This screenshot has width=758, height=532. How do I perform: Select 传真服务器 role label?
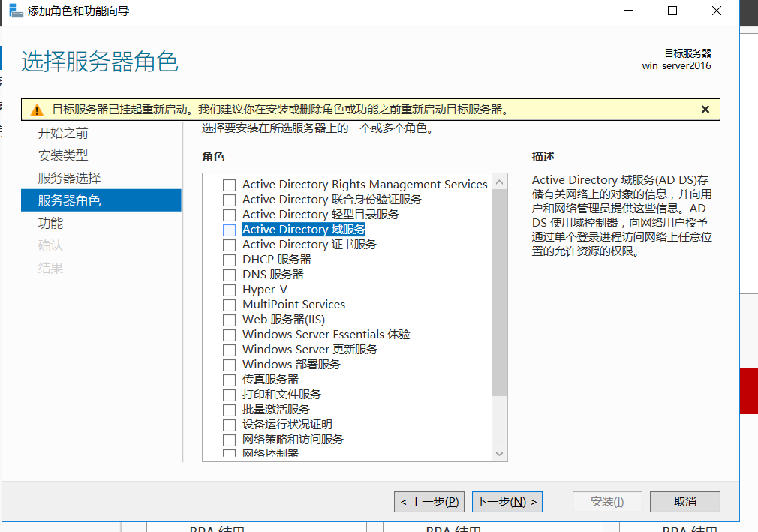(x=271, y=380)
